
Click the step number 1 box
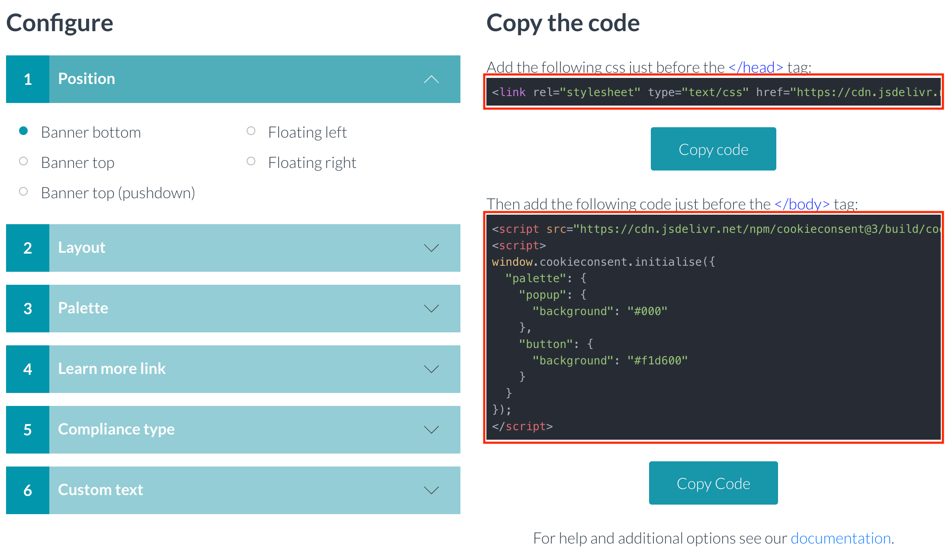28,79
